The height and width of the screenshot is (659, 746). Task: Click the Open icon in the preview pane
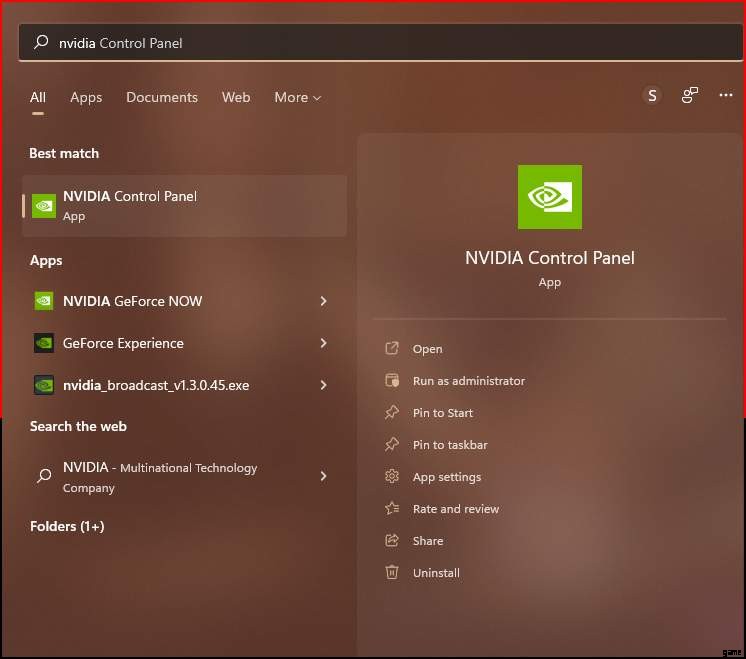[392, 348]
